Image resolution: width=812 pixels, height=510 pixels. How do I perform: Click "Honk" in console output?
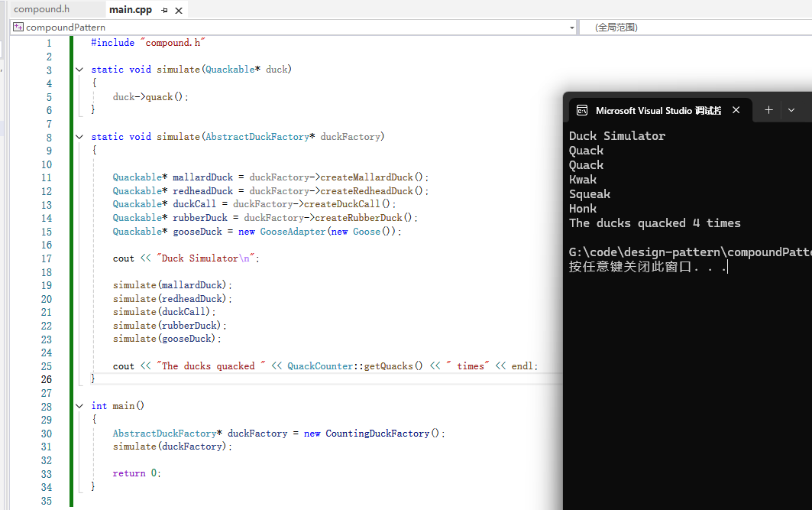pos(583,208)
